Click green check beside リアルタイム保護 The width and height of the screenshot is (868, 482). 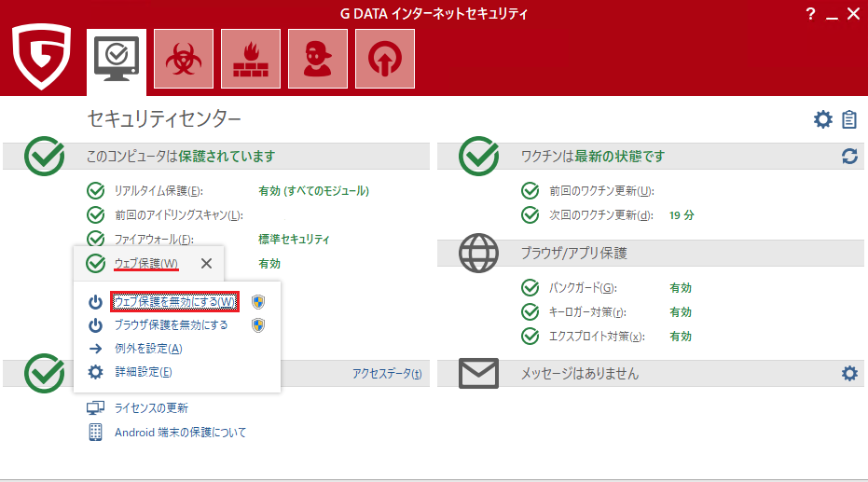pyautogui.click(x=95, y=191)
